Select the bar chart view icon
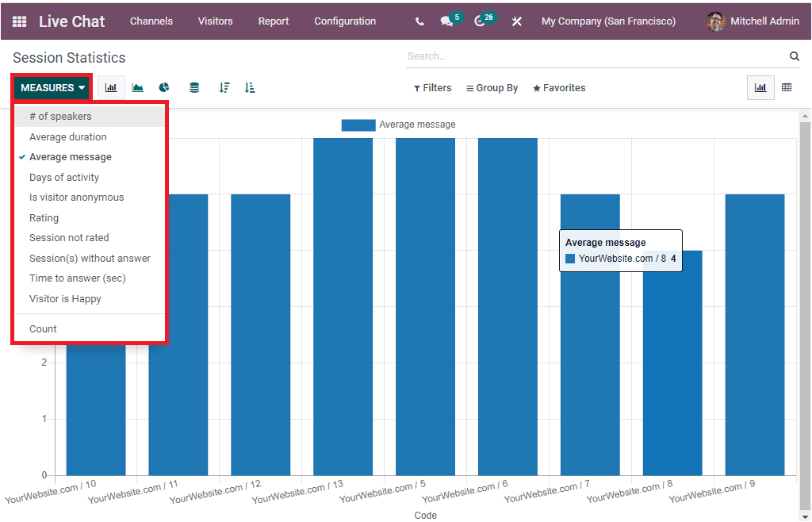 click(x=111, y=87)
